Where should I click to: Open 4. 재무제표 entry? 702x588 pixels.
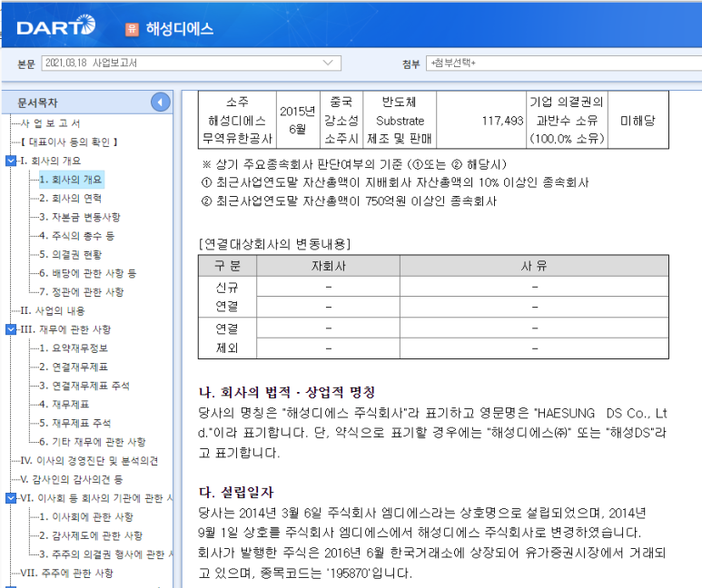pyautogui.click(x=64, y=405)
